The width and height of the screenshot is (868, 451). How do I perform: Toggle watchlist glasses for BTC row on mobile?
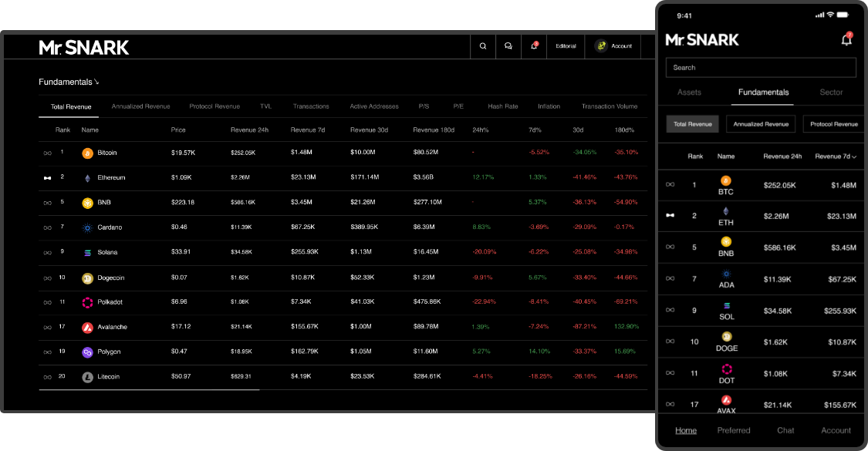click(670, 184)
